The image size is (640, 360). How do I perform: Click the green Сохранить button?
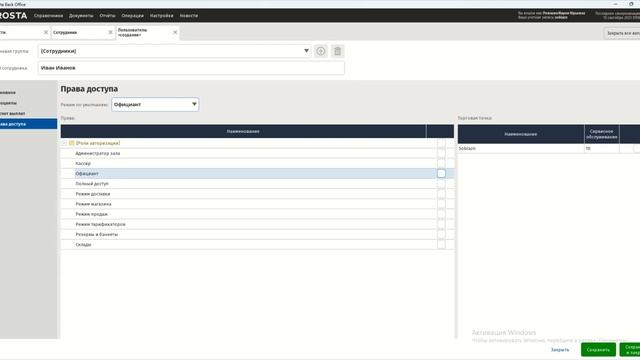point(598,350)
